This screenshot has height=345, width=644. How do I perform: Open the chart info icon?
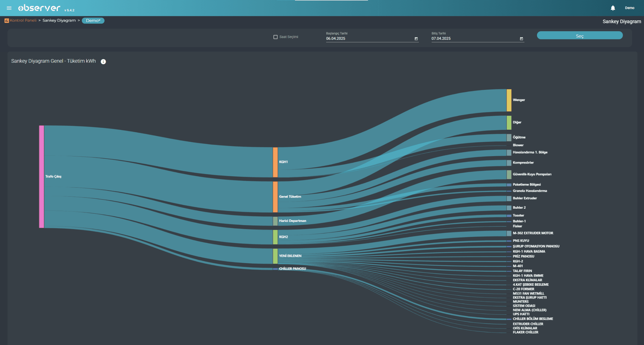[103, 61]
